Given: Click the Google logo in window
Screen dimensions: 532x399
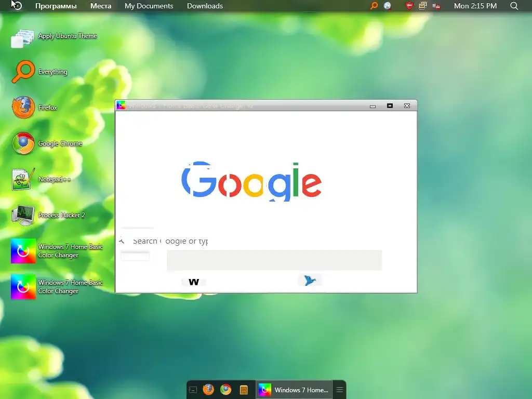Looking at the screenshot, I should click(251, 181).
